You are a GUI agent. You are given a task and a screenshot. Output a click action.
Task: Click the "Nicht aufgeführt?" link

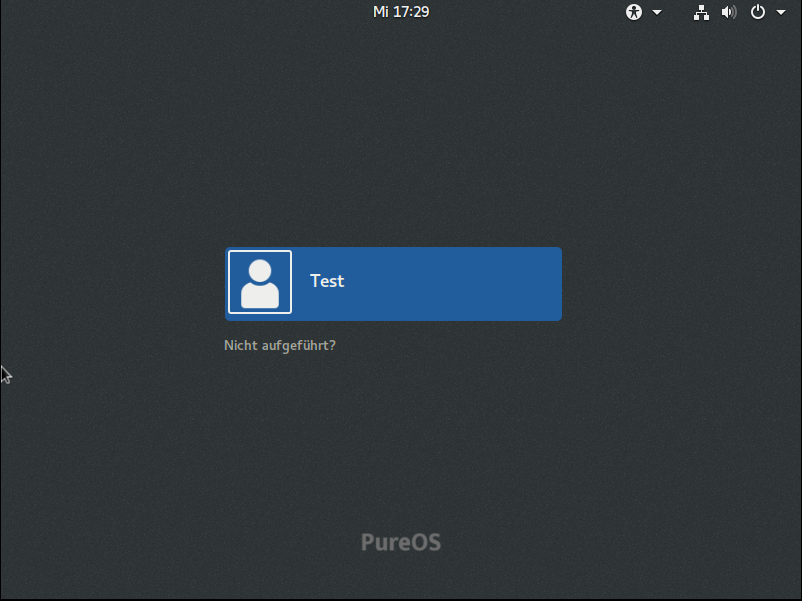coord(280,346)
